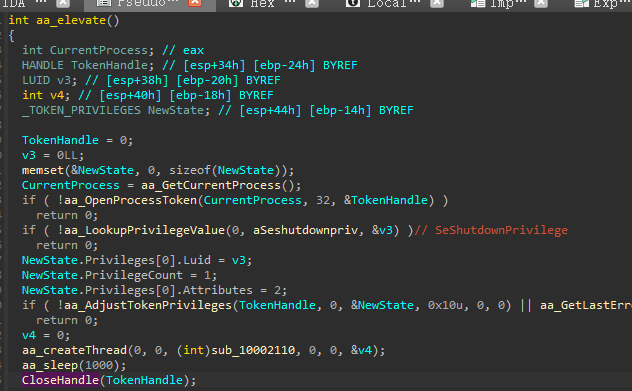
Task: Select TokenHandle in the HANDLE declaration
Action: coord(110,65)
